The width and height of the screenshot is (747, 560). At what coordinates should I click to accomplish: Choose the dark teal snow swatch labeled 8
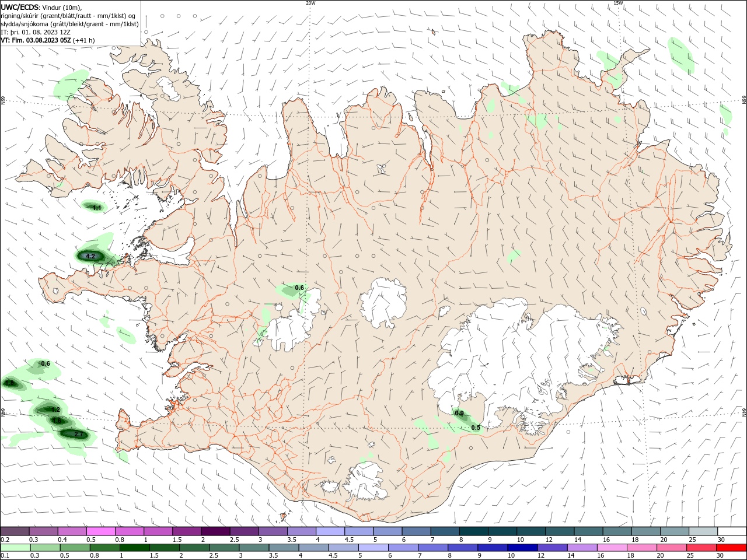tap(473, 531)
